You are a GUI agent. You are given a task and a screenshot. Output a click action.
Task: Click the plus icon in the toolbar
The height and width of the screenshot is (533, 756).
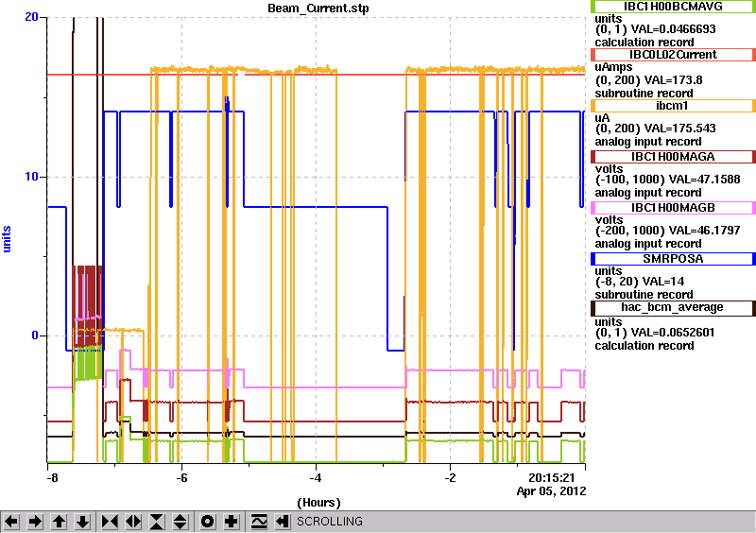click(x=232, y=522)
